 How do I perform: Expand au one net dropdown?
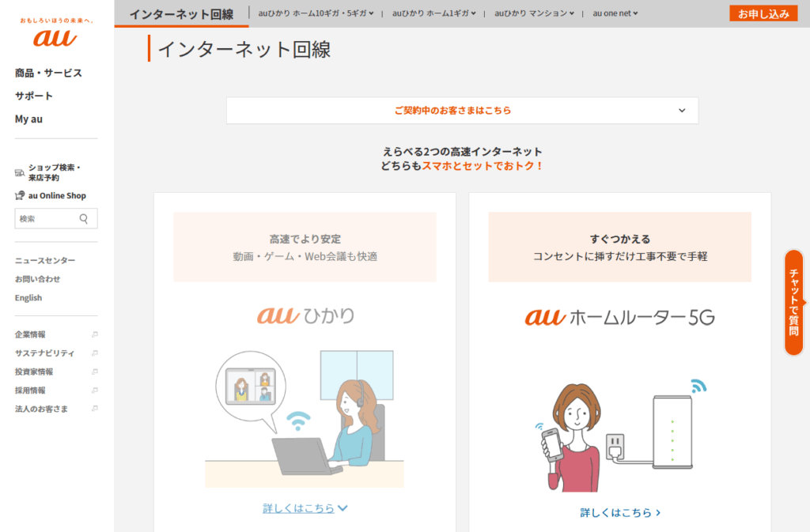(x=615, y=13)
